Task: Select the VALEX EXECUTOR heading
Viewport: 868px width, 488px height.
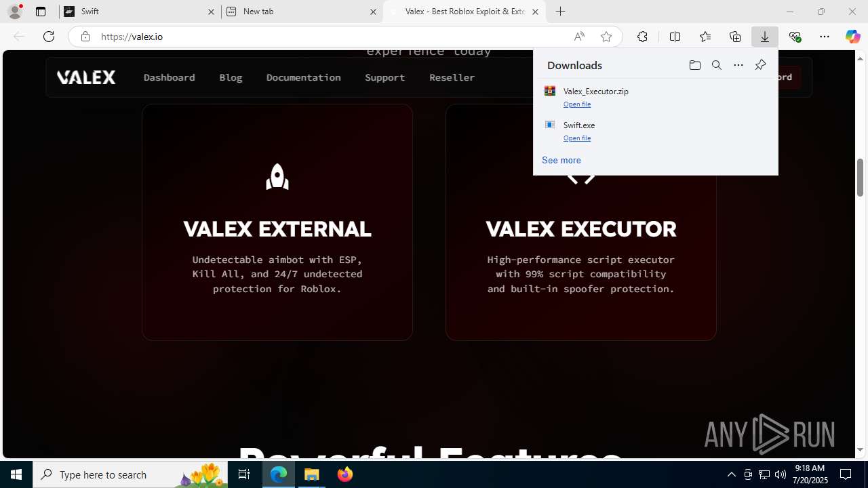Action: [x=581, y=229]
